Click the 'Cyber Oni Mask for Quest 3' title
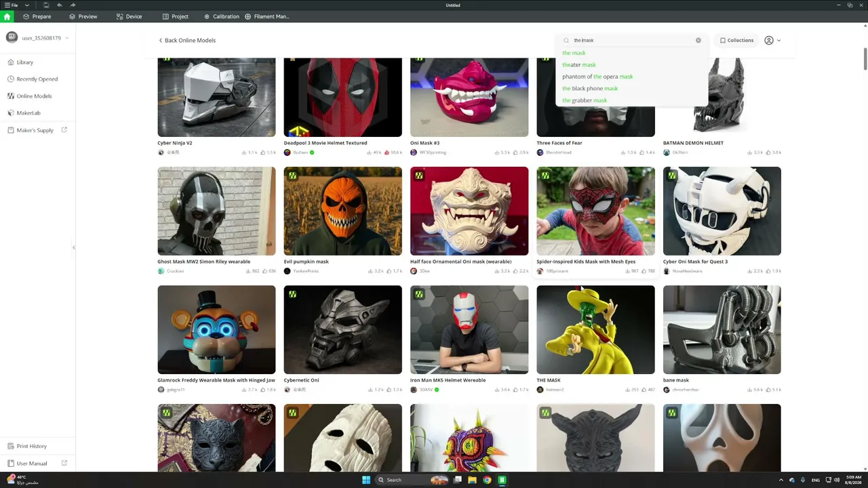The height and width of the screenshot is (488, 868). pyautogui.click(x=695, y=262)
